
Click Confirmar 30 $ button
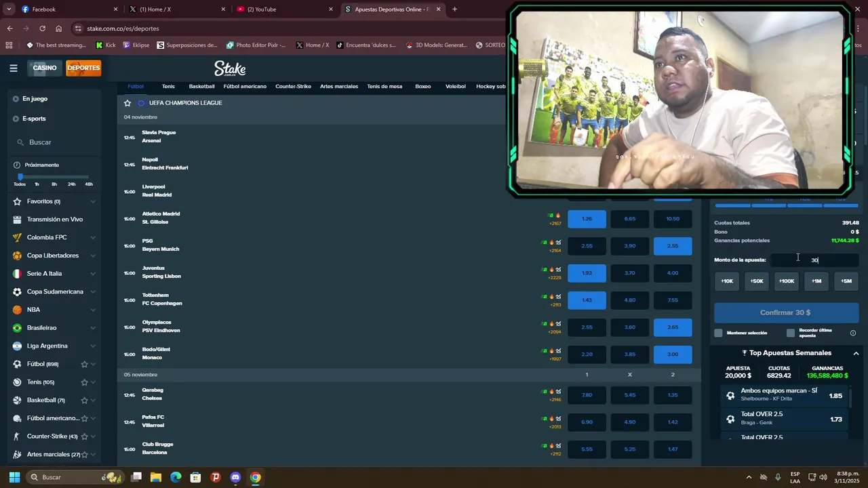pos(786,312)
